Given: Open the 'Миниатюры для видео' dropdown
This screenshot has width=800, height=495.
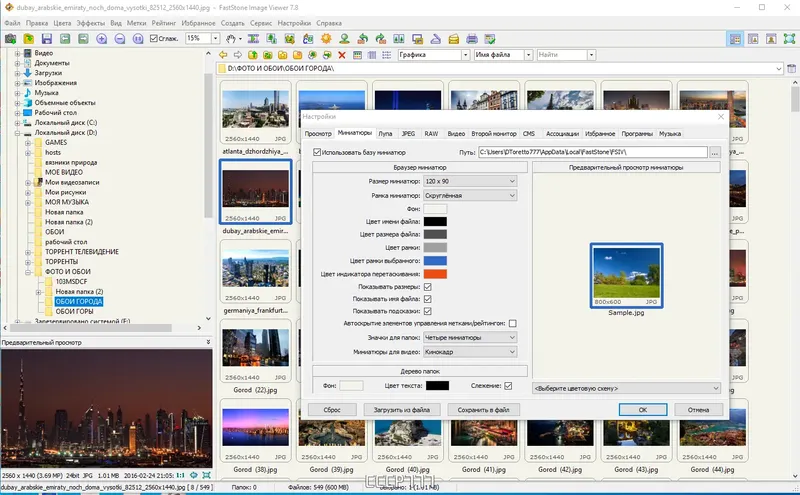Looking at the screenshot, I should coord(469,352).
